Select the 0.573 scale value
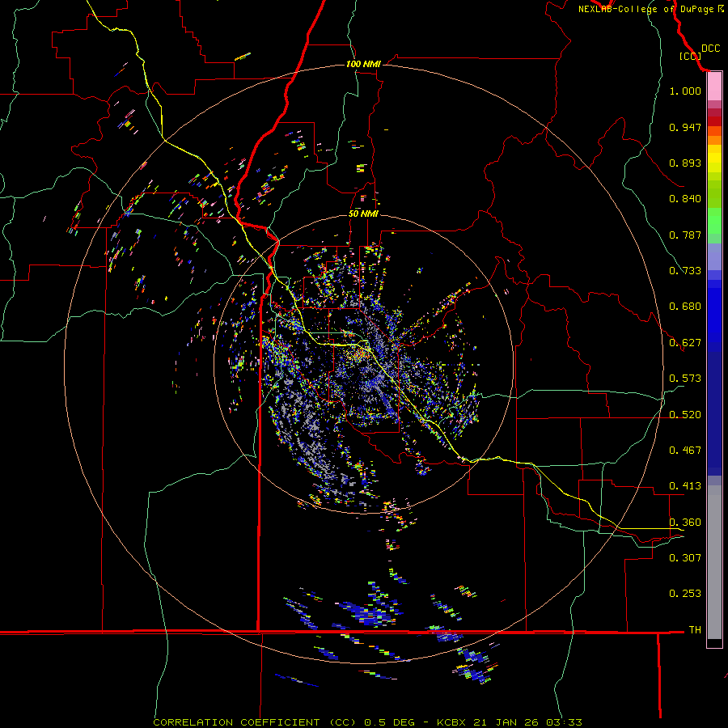The image size is (728, 728). point(685,379)
